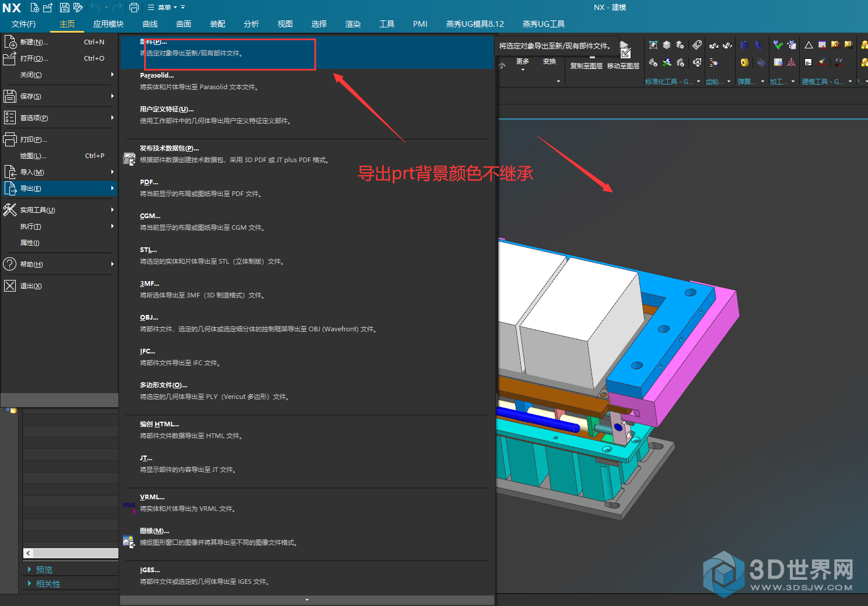Click the 发布技术数据包 icon in export list

coord(129,158)
